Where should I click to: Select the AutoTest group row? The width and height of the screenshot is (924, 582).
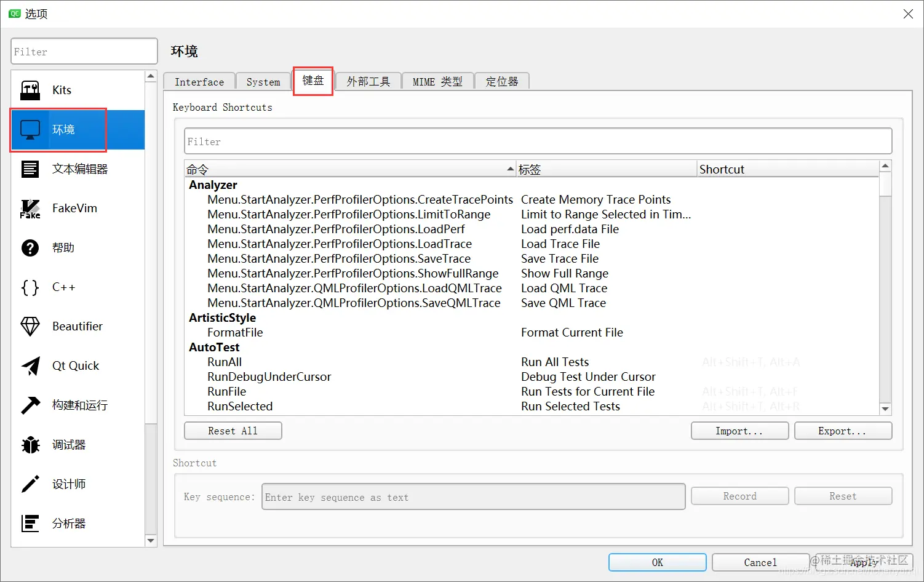pyautogui.click(x=532, y=348)
